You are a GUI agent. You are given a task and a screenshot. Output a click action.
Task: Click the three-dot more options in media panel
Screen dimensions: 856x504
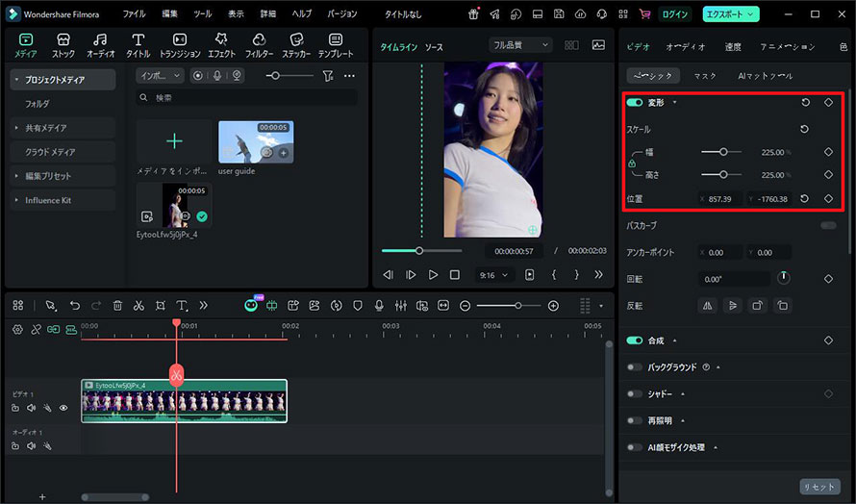click(349, 76)
